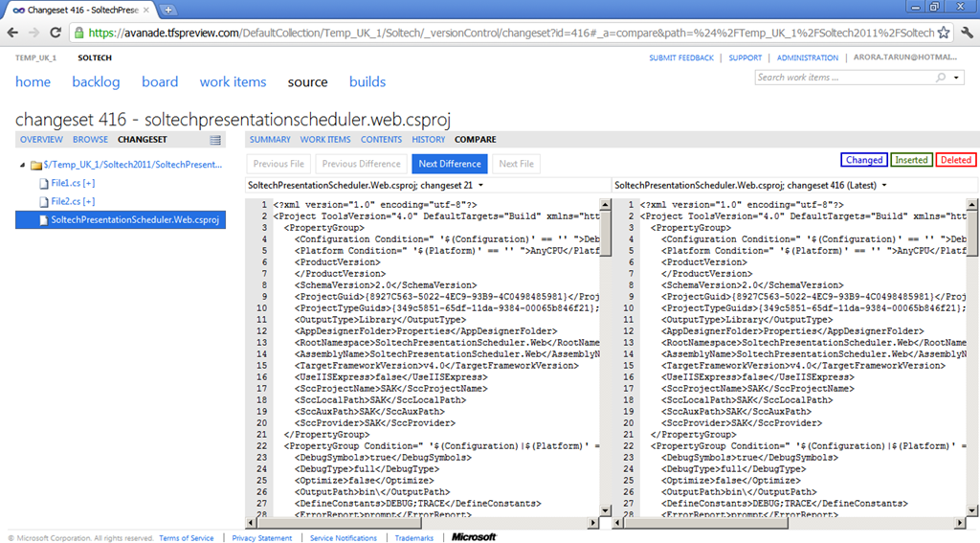Open the ADMINISTRATION link
The width and height of the screenshot is (980, 543).
point(808,57)
